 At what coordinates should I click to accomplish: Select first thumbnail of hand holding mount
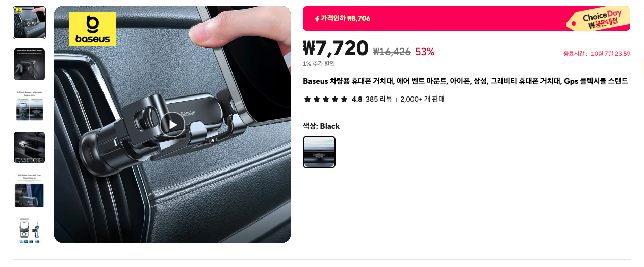tap(29, 23)
